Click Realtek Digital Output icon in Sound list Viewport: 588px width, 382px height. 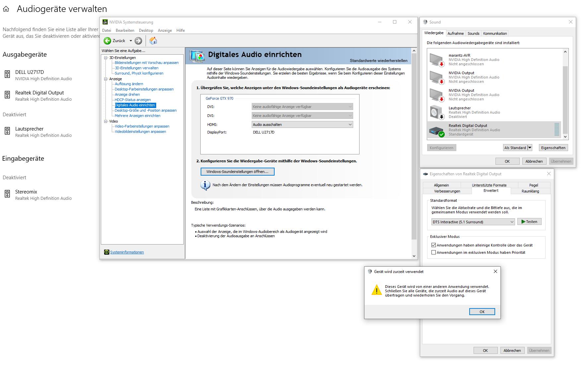click(x=436, y=131)
